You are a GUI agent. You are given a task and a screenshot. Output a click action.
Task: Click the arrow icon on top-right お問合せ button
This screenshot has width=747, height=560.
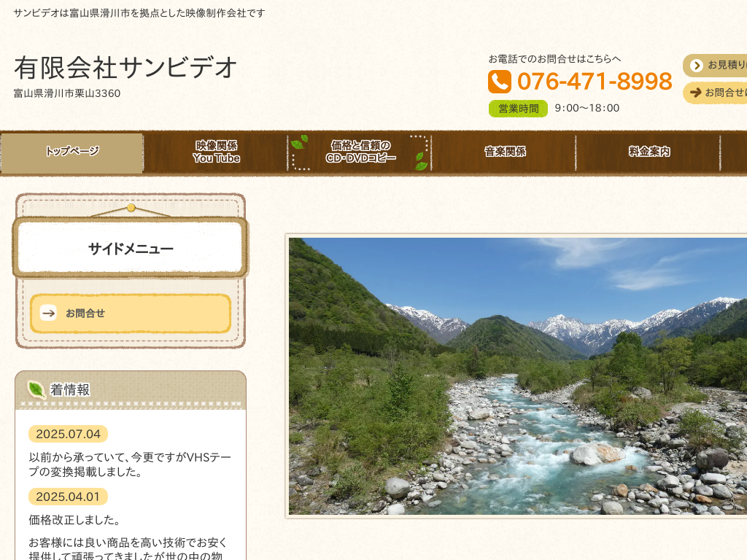click(695, 93)
